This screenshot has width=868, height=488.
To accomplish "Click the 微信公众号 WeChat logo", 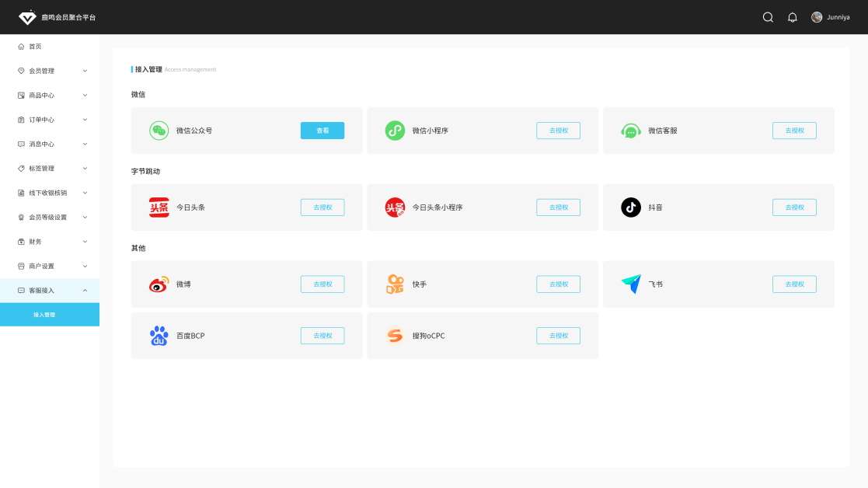I will pos(159,131).
